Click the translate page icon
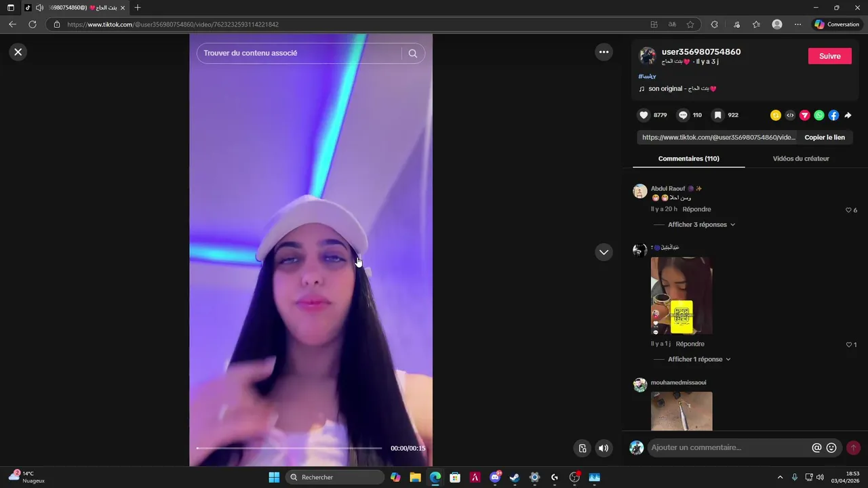The width and height of the screenshot is (868, 488). point(672,24)
